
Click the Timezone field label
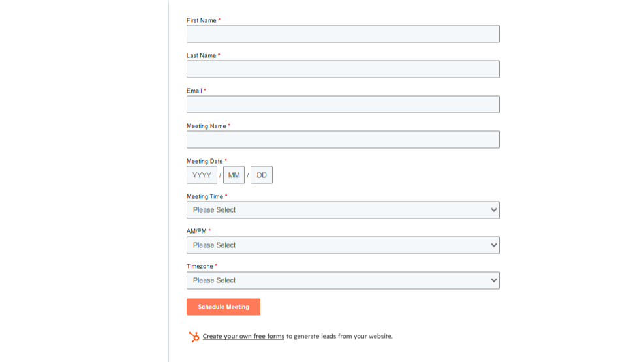(x=200, y=266)
